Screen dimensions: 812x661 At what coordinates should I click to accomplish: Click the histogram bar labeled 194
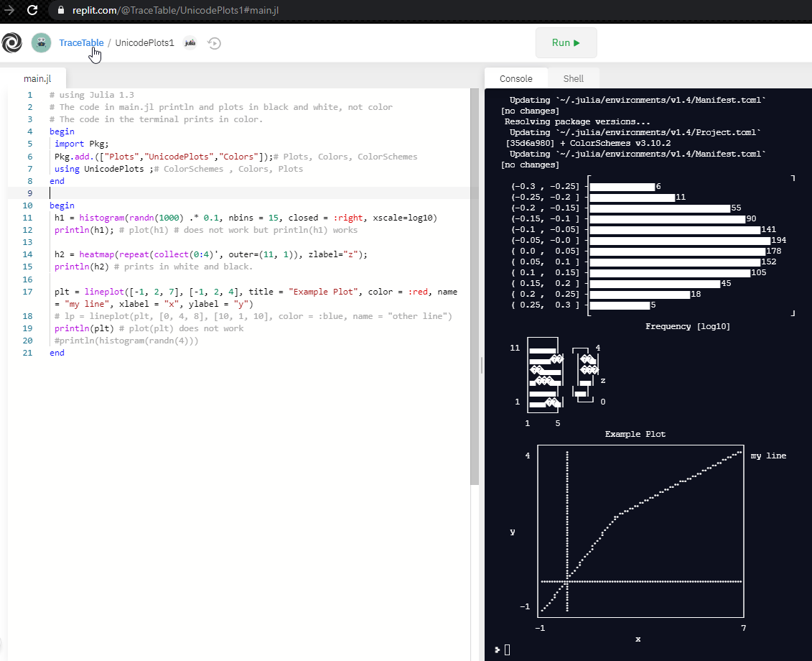[x=680, y=240]
